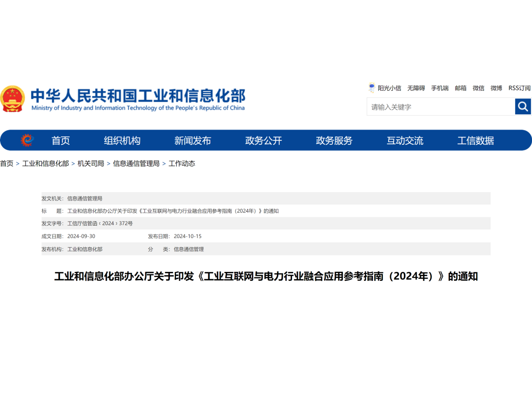Go to 机关司局 breadcrumb link
The width and height of the screenshot is (532, 399).
click(x=91, y=164)
